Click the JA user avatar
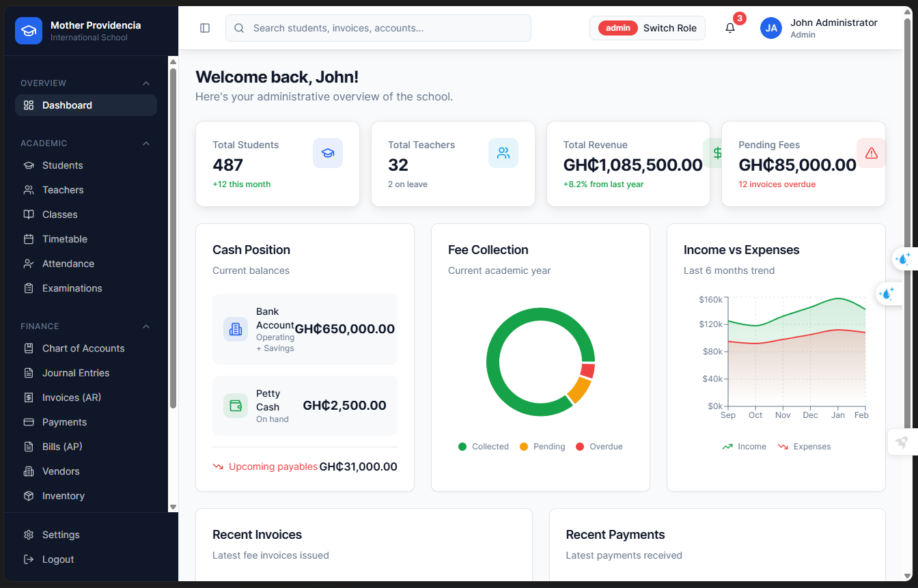The image size is (918, 588). tap(771, 28)
